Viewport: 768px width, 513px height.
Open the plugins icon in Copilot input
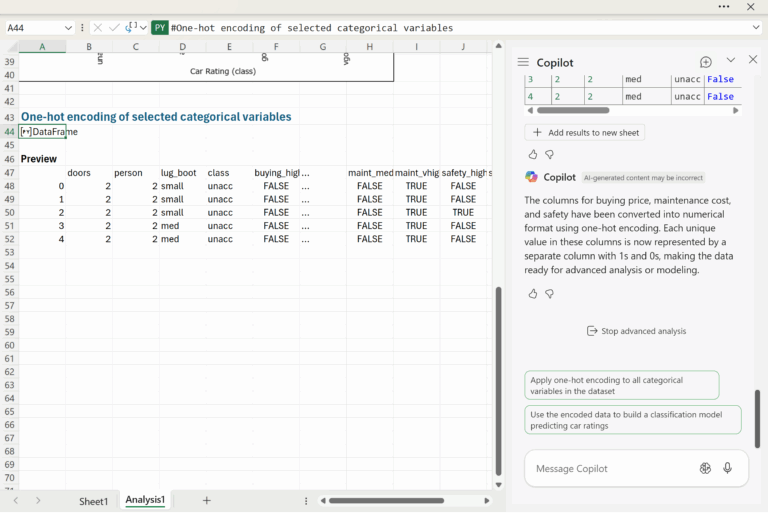pyautogui.click(x=705, y=468)
